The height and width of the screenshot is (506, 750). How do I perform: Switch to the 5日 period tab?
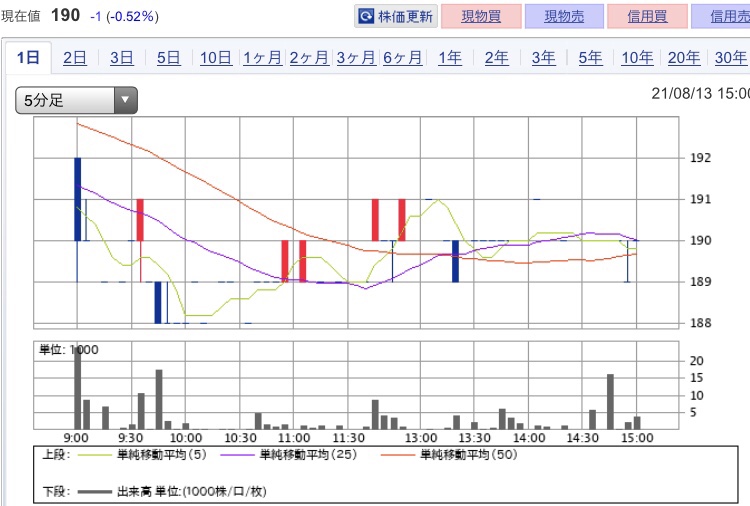point(168,58)
